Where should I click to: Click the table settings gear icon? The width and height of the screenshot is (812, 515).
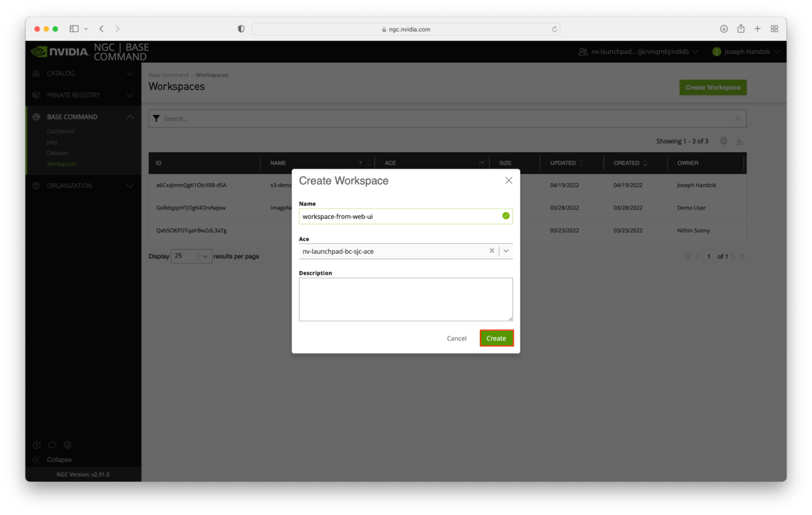723,141
